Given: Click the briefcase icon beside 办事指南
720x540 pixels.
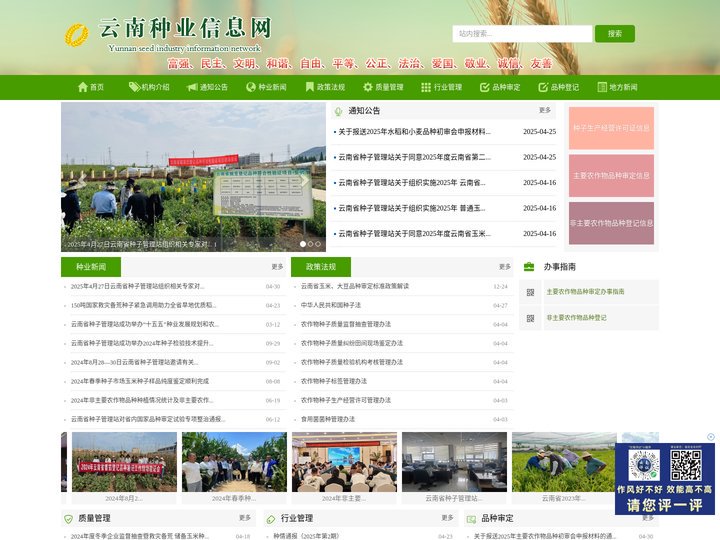Looking at the screenshot, I should tap(529, 267).
